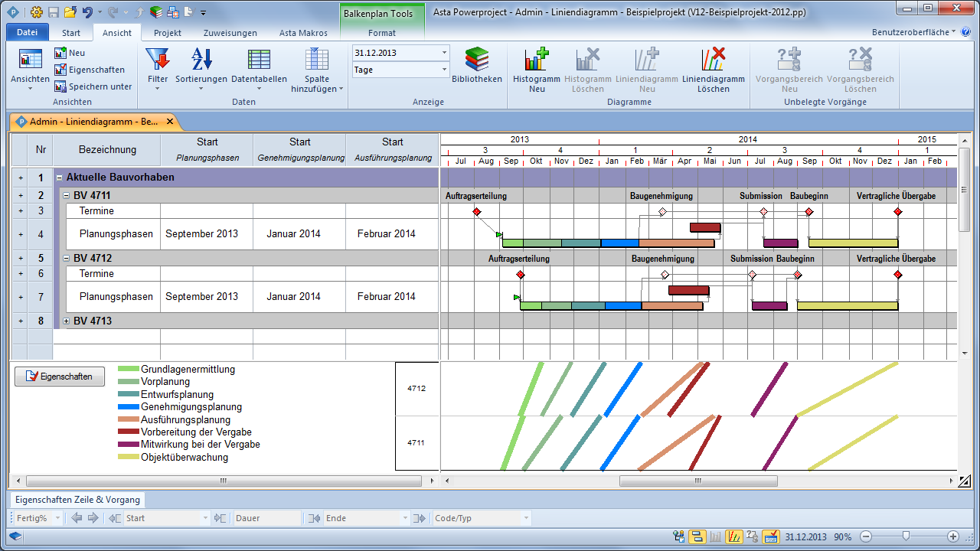
Task: Click the save disk icon in quick access
Action: point(53,11)
